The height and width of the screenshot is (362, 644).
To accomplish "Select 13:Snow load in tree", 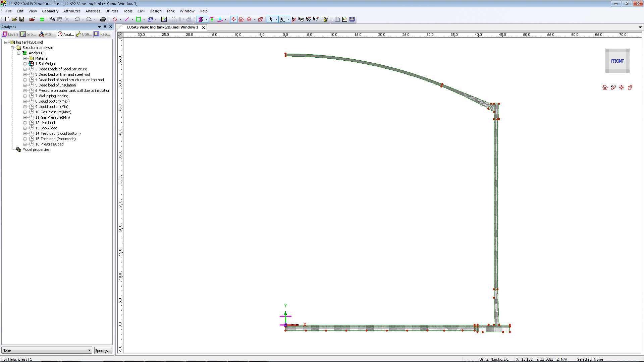I will click(x=46, y=128).
